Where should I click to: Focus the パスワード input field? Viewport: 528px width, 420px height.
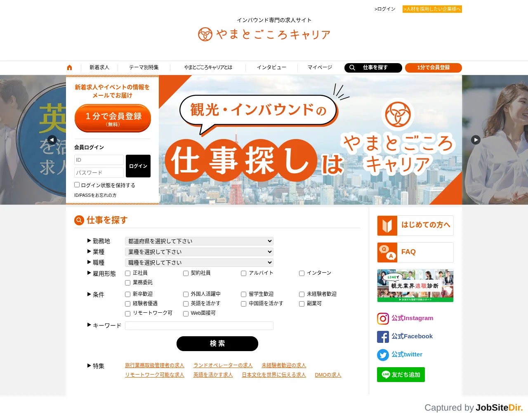tap(99, 173)
